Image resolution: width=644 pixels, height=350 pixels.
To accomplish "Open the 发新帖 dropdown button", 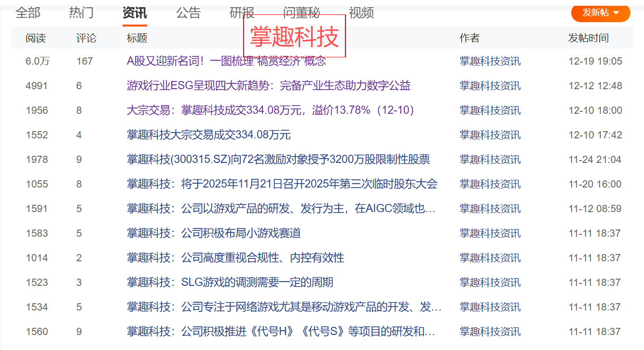I will click(601, 13).
